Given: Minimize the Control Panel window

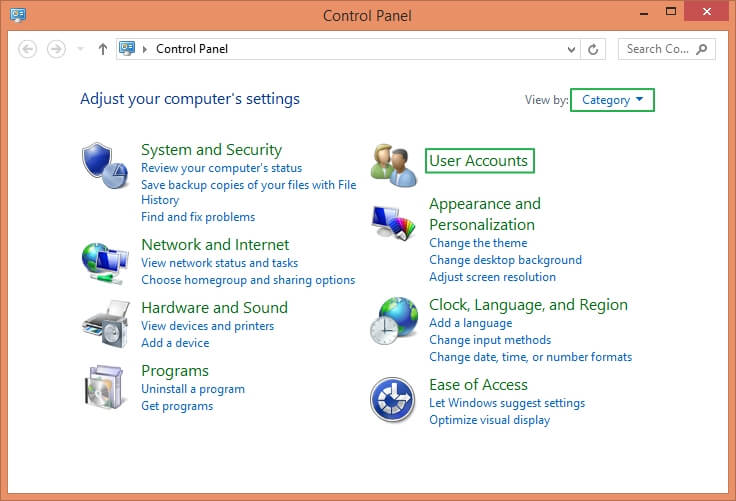Looking at the screenshot, I should (x=644, y=12).
